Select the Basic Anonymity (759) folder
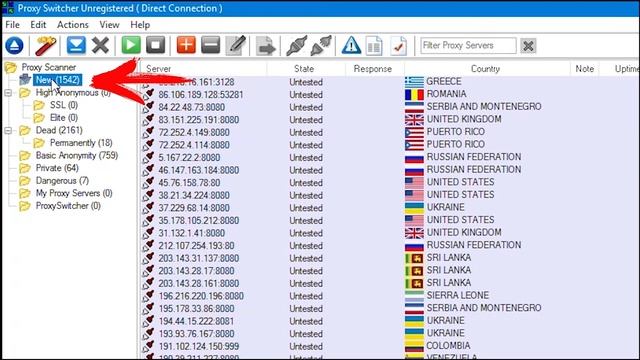The height and width of the screenshot is (360, 640). [x=77, y=156]
